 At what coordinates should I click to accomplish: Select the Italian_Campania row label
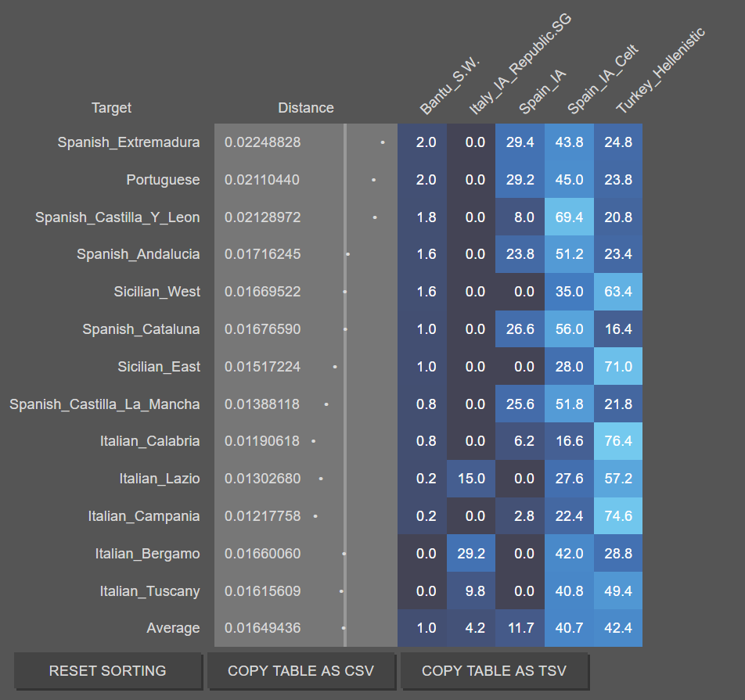143,515
